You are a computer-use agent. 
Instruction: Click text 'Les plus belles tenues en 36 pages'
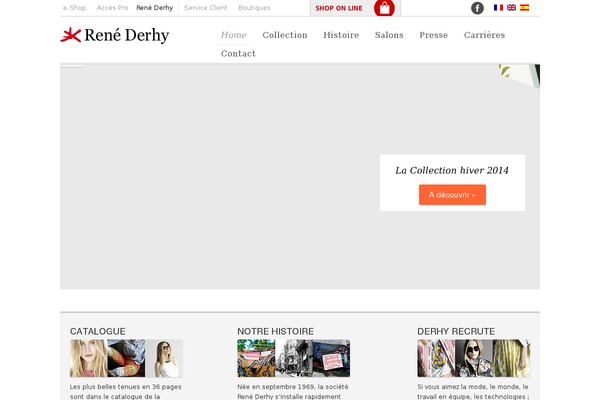126,387
